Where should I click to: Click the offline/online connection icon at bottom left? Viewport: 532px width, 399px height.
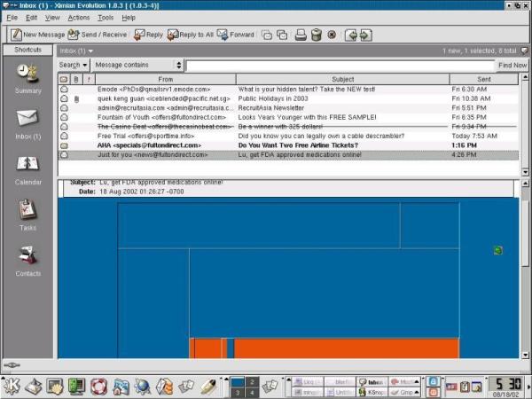[12, 365]
